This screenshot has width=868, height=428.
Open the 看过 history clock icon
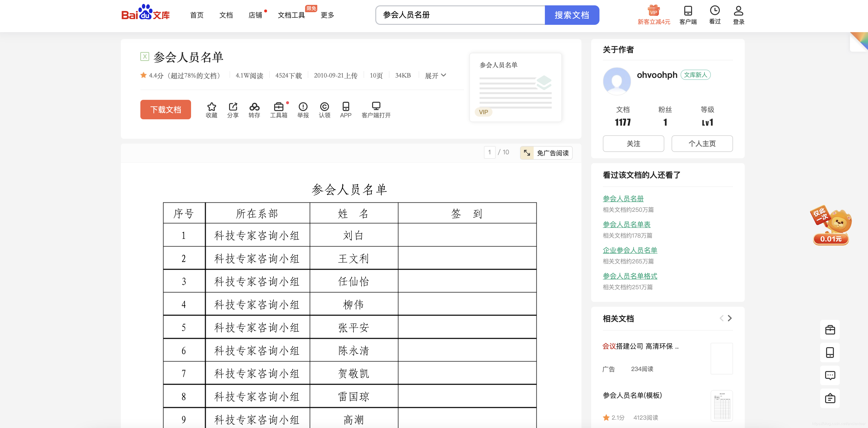pyautogui.click(x=715, y=15)
